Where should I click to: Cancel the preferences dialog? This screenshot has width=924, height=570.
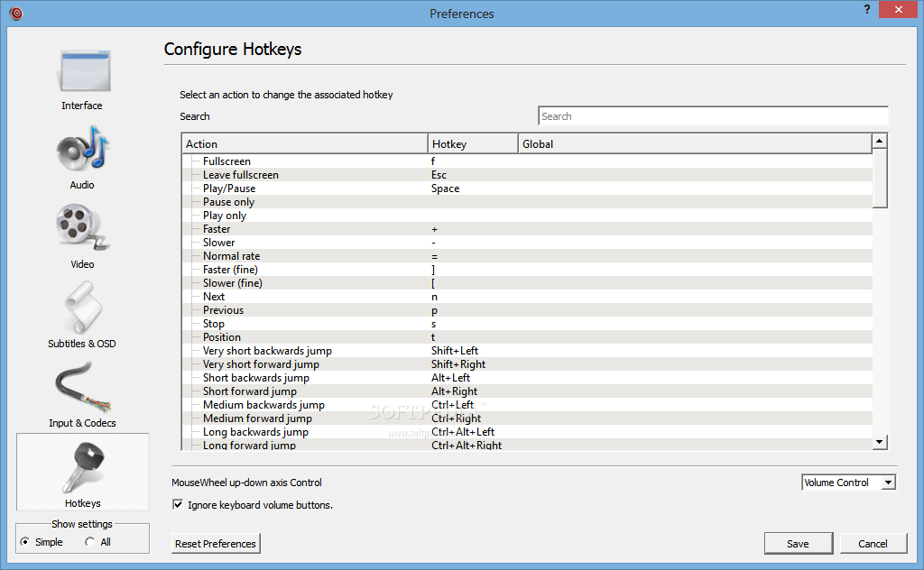(873, 544)
